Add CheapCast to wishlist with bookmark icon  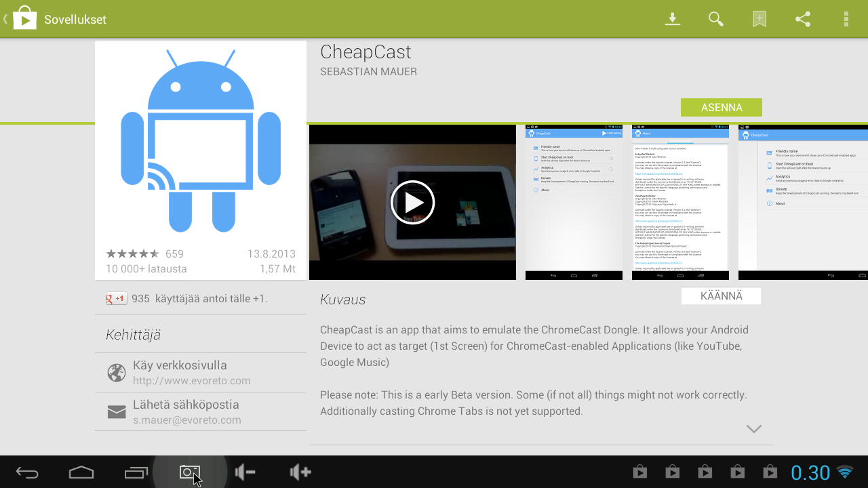[759, 19]
